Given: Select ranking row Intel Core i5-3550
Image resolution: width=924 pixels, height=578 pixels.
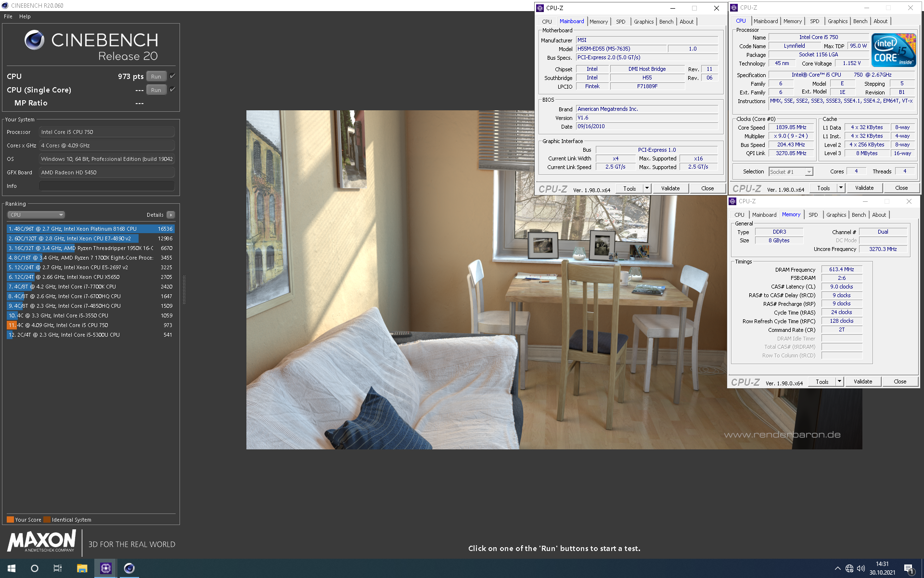Looking at the screenshot, I should pos(90,315).
